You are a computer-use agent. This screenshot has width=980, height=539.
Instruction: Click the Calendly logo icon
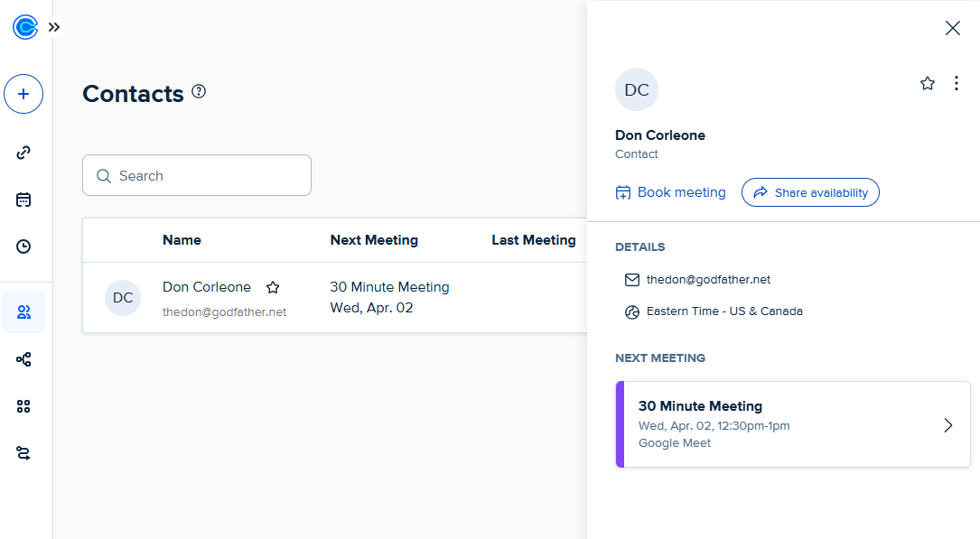(x=25, y=27)
